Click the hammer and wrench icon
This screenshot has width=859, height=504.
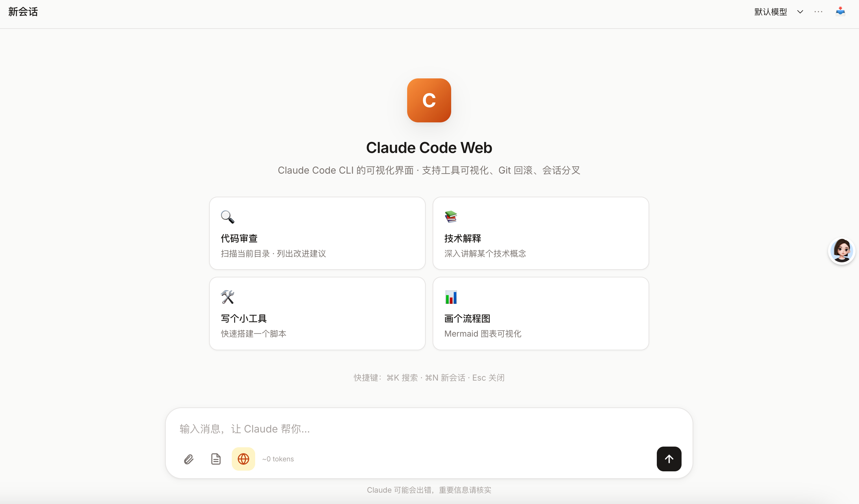227,297
